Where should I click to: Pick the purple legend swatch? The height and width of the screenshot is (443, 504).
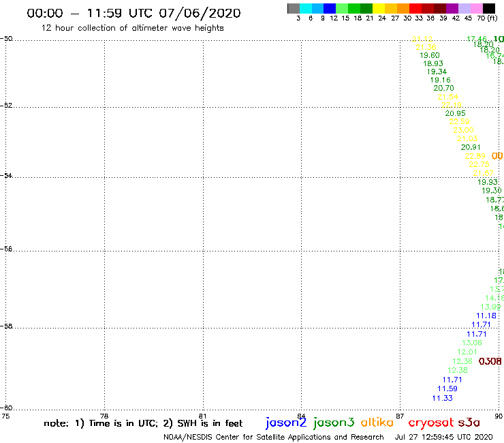coord(452,8)
